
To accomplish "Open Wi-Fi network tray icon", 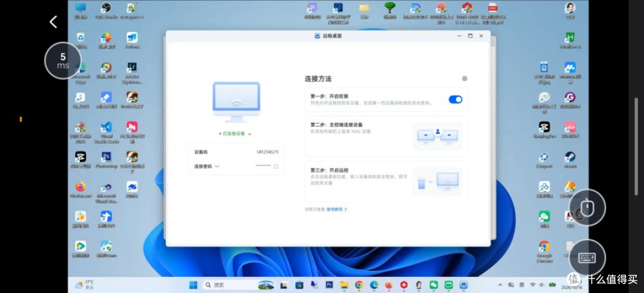I will [532, 285].
